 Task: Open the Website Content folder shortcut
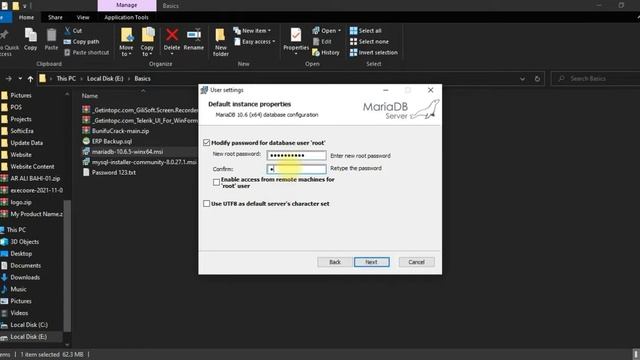(28, 167)
